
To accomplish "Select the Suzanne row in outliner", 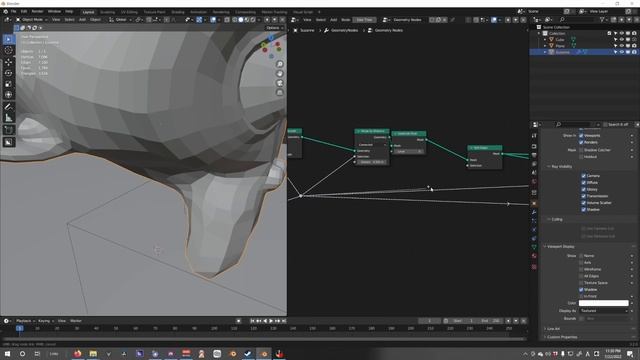I will [x=584, y=52].
